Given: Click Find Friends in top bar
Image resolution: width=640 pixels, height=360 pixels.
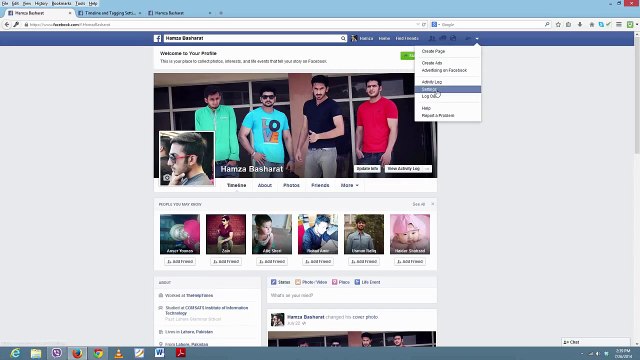Looking at the screenshot, I should (x=407, y=38).
